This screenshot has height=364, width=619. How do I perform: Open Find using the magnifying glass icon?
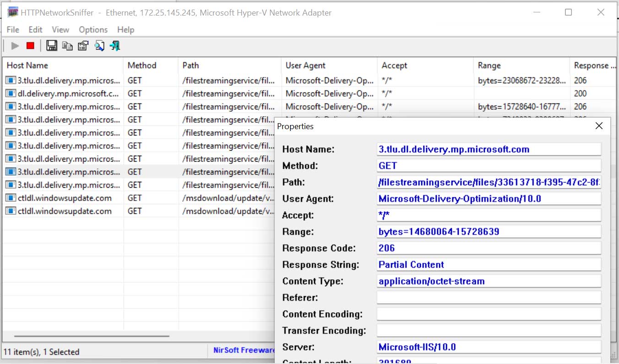coord(99,45)
